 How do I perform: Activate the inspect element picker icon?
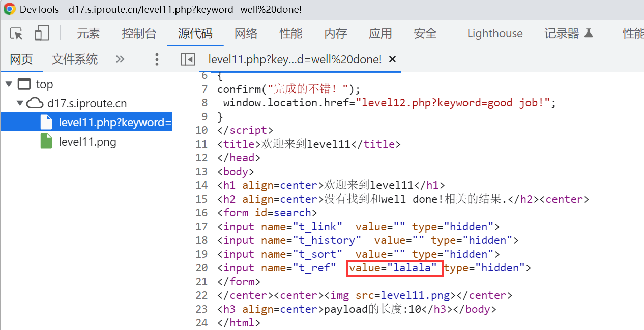pyautogui.click(x=16, y=34)
